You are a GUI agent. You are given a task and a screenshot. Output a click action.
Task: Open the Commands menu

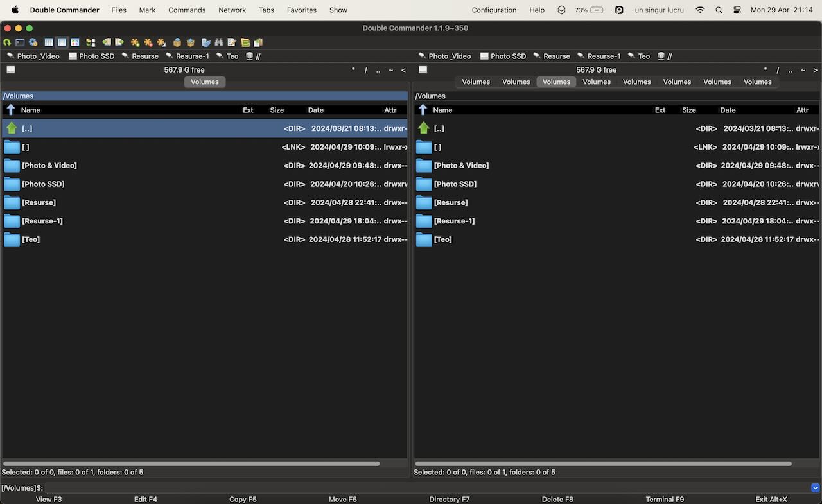click(187, 10)
